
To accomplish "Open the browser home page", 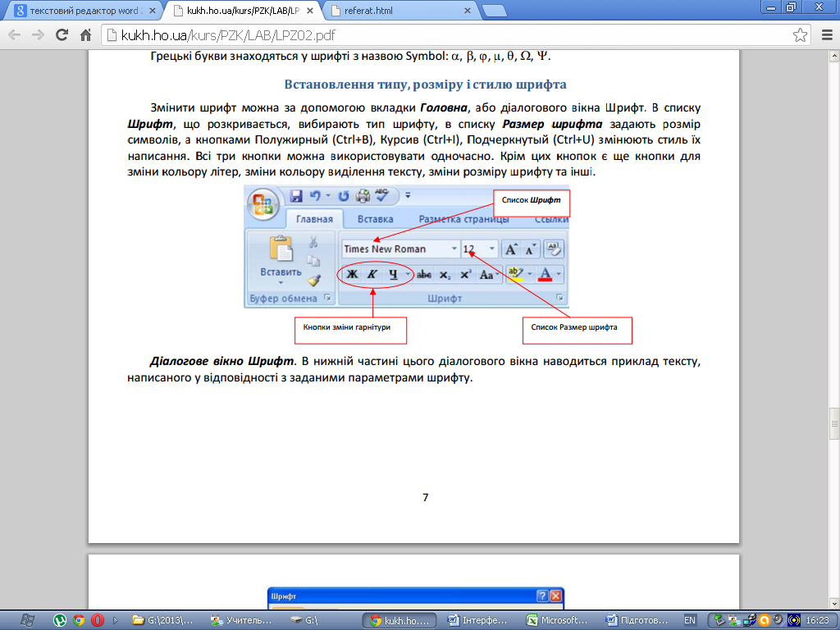I will pyautogui.click(x=85, y=35).
